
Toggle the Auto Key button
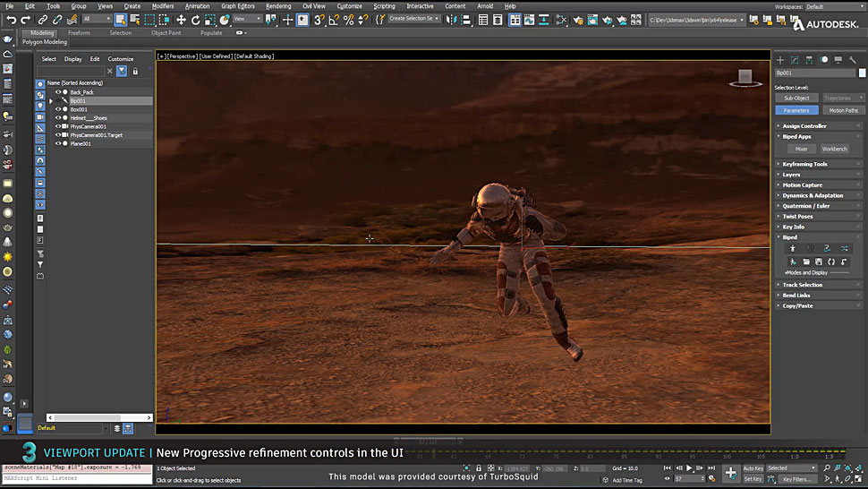click(753, 468)
